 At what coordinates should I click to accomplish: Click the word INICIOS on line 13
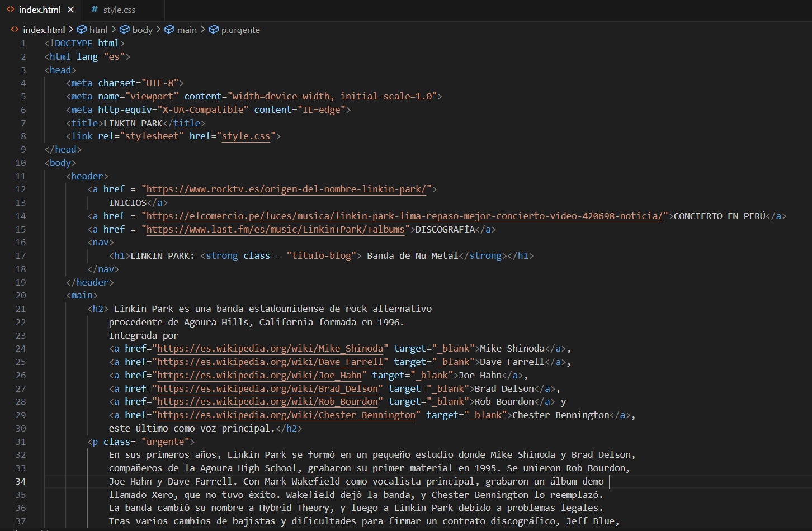(128, 203)
